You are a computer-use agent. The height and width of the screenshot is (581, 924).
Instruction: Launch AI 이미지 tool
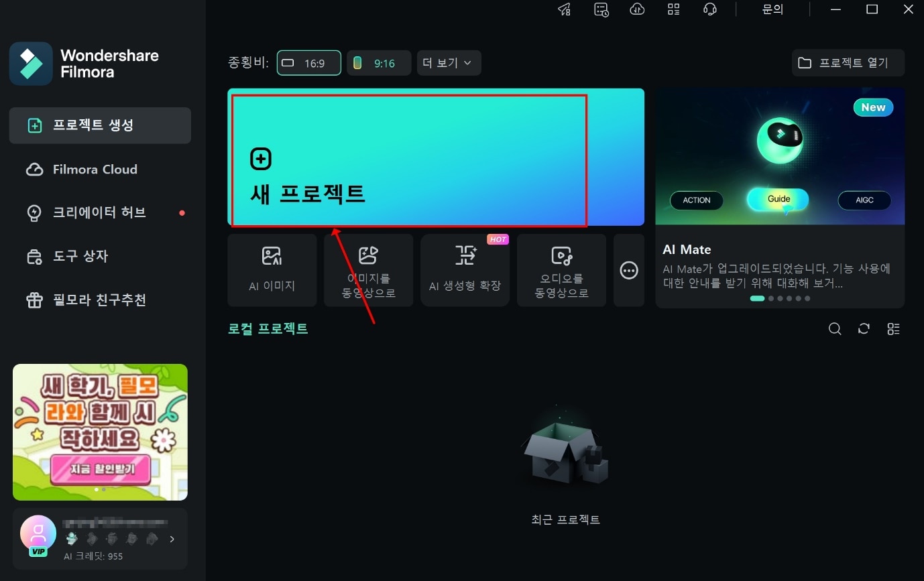click(272, 270)
